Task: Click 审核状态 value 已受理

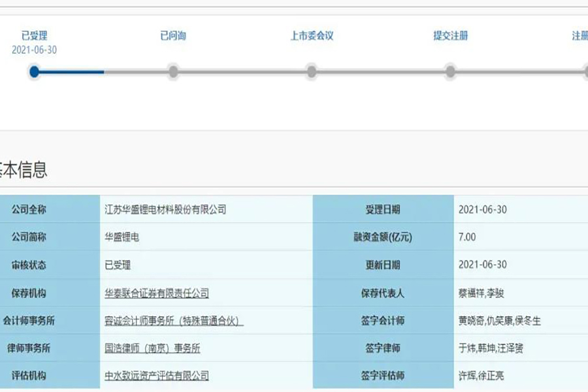Action: [x=118, y=265]
